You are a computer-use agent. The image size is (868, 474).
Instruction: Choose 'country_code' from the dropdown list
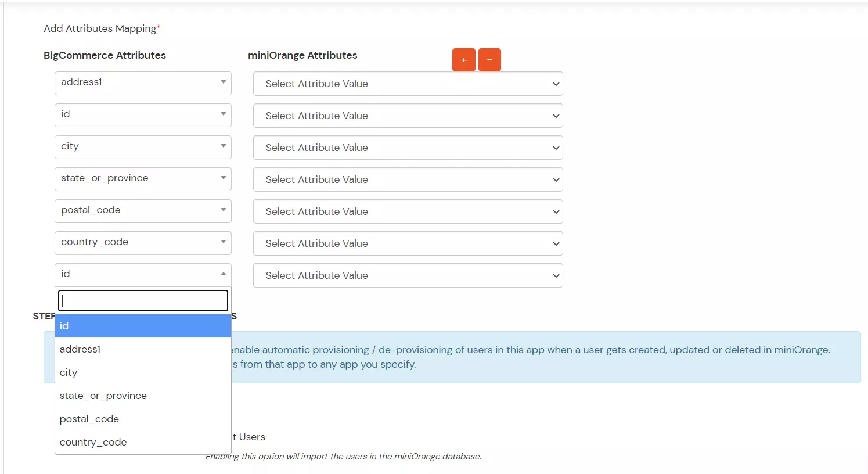(x=143, y=442)
